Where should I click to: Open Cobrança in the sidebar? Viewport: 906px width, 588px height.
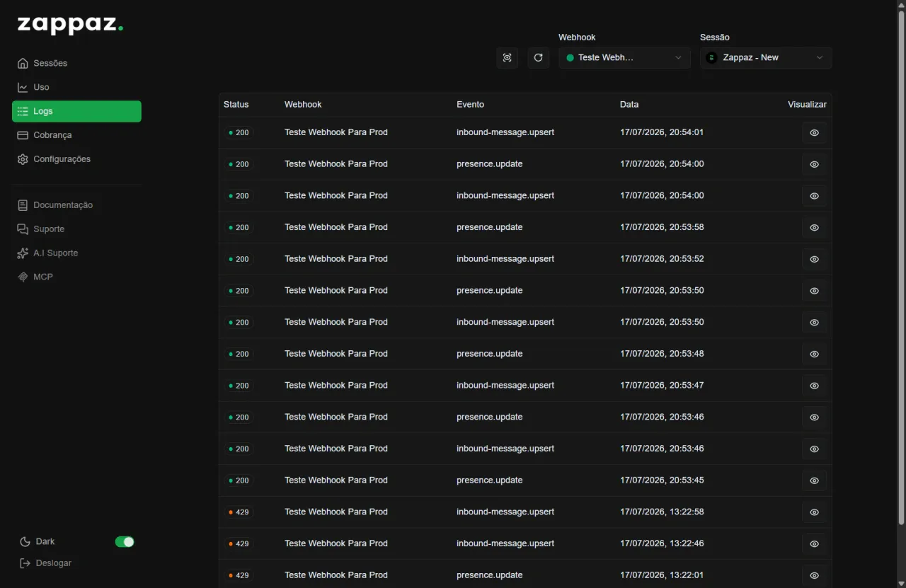click(76, 135)
